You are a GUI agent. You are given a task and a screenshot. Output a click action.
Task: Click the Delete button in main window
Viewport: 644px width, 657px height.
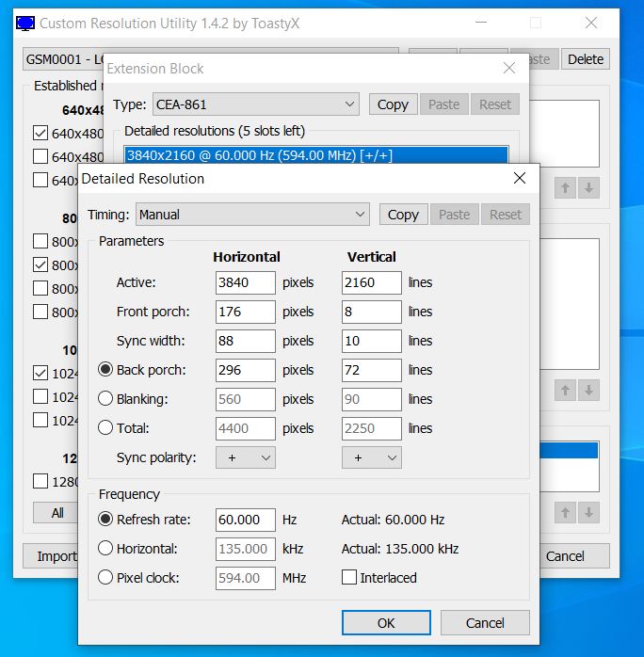click(x=585, y=59)
